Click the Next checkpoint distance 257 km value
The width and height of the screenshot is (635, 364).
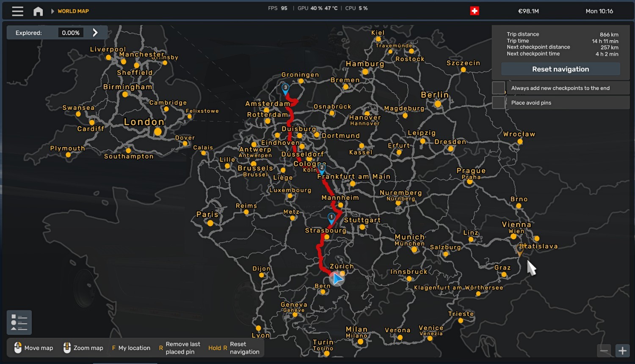[609, 47]
